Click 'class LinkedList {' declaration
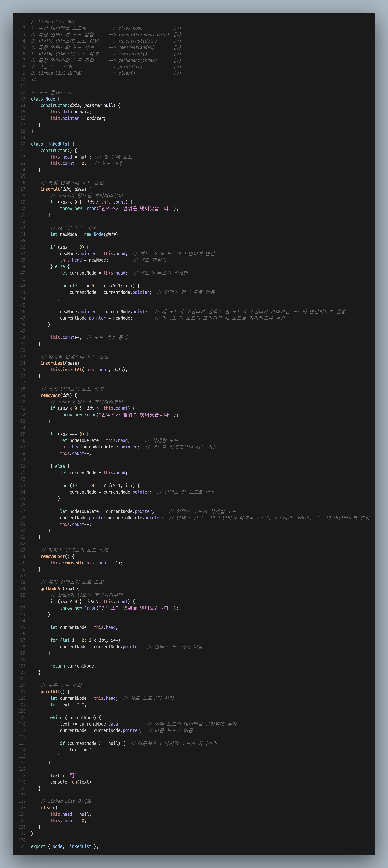Screen dimensions: 388x868 (x=53, y=144)
